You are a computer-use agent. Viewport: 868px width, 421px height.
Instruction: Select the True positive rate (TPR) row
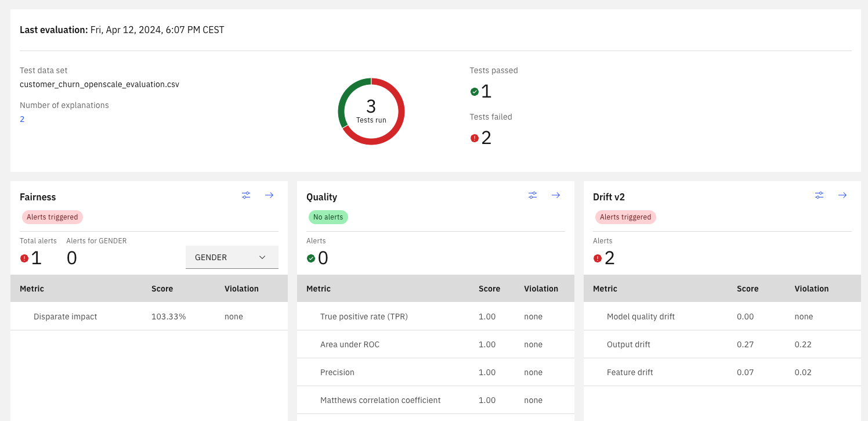[436, 316]
